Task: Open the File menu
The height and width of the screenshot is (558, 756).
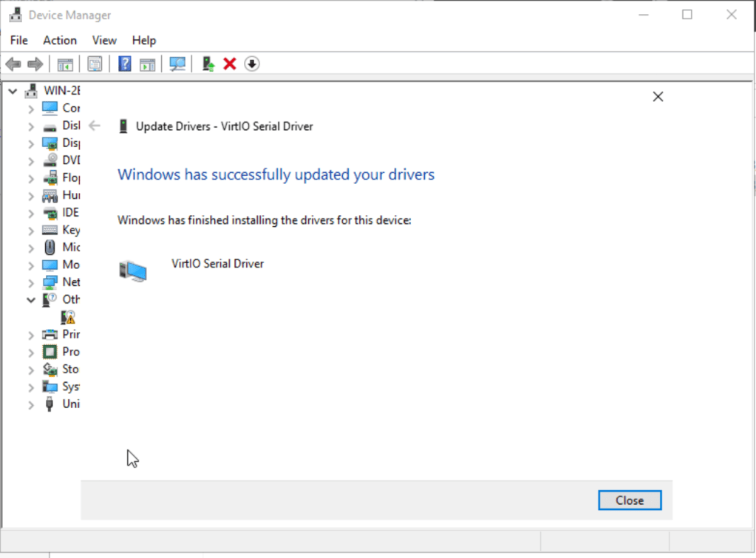Action: pos(19,41)
